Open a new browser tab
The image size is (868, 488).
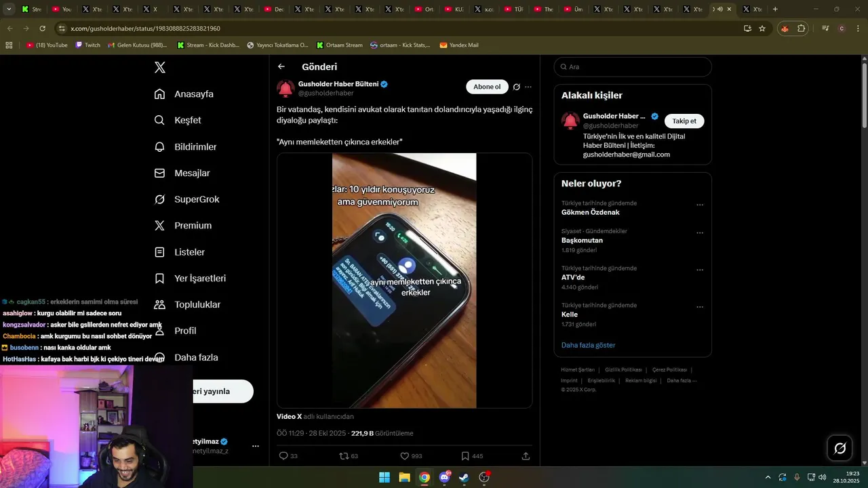tap(775, 9)
